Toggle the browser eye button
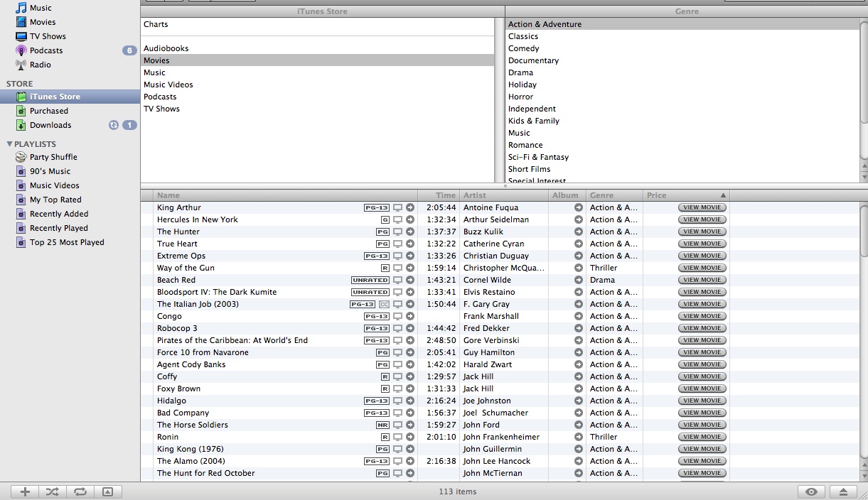Image resolution: width=868 pixels, height=500 pixels. pos(812,491)
